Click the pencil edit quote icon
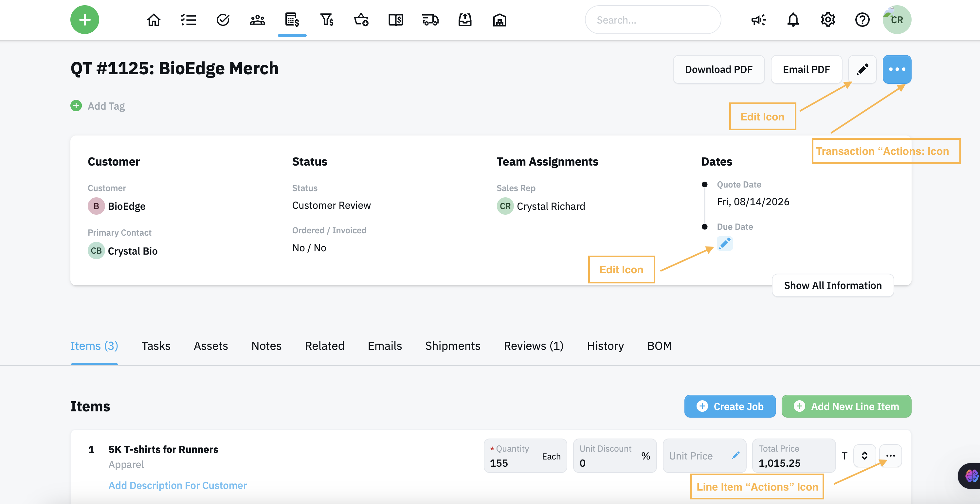The width and height of the screenshot is (980, 504). (862, 69)
